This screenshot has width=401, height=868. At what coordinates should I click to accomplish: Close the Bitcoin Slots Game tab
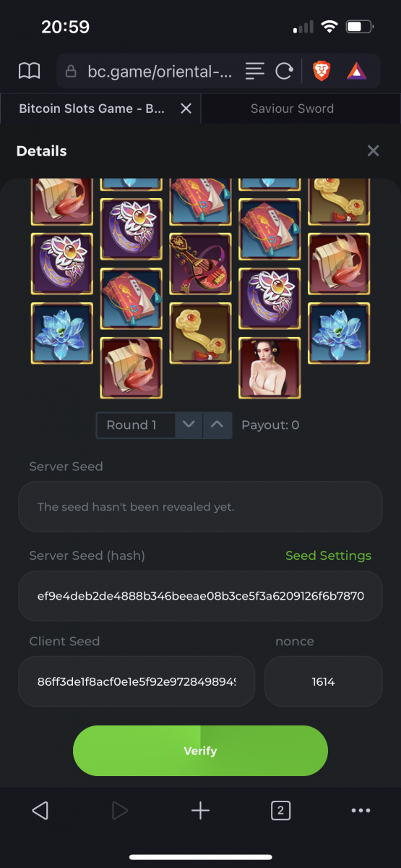pyautogui.click(x=186, y=109)
